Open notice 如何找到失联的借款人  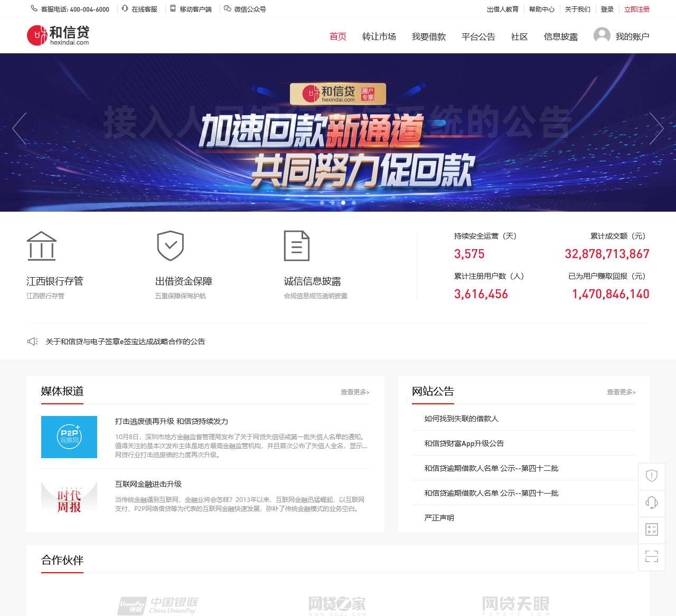coord(462,419)
